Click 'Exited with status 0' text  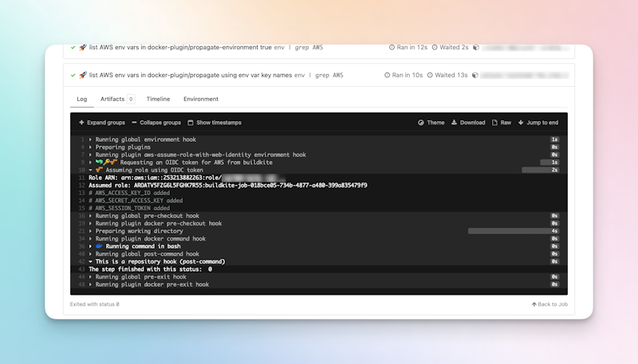(94, 304)
